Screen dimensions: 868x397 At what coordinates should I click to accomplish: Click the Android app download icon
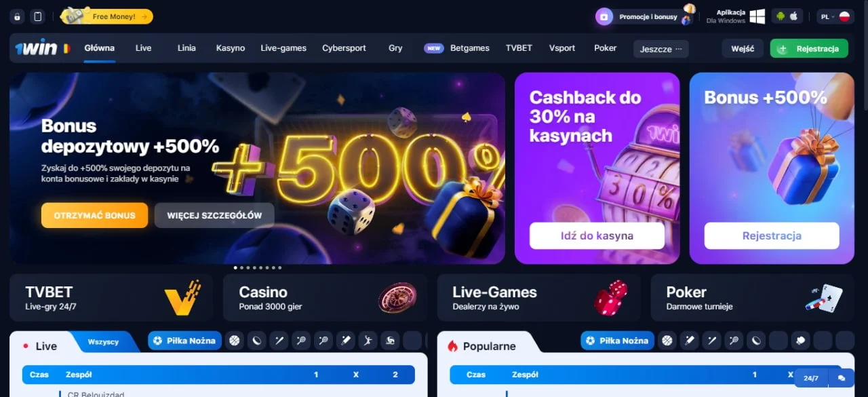pyautogui.click(x=781, y=16)
